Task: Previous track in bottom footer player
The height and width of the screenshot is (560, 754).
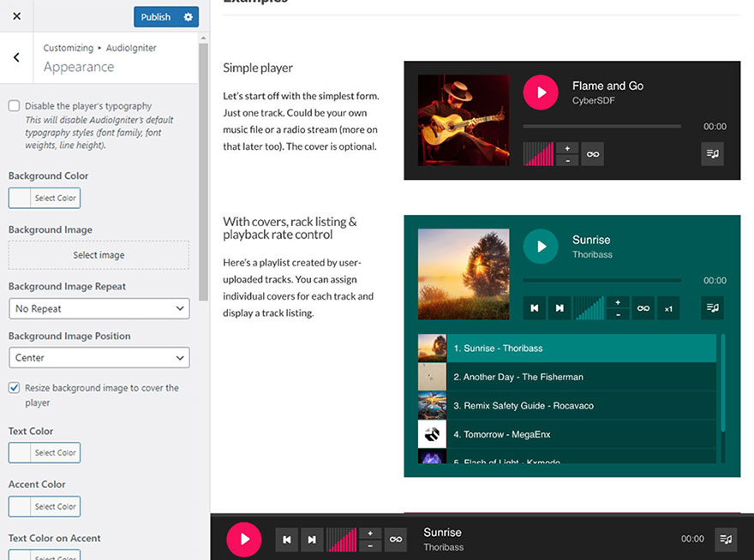Action: tap(286, 539)
